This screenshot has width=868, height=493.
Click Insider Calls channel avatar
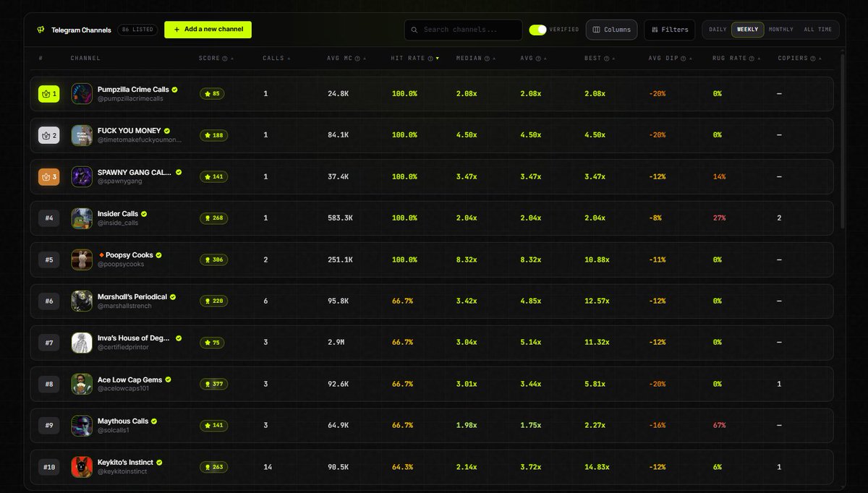(x=82, y=218)
